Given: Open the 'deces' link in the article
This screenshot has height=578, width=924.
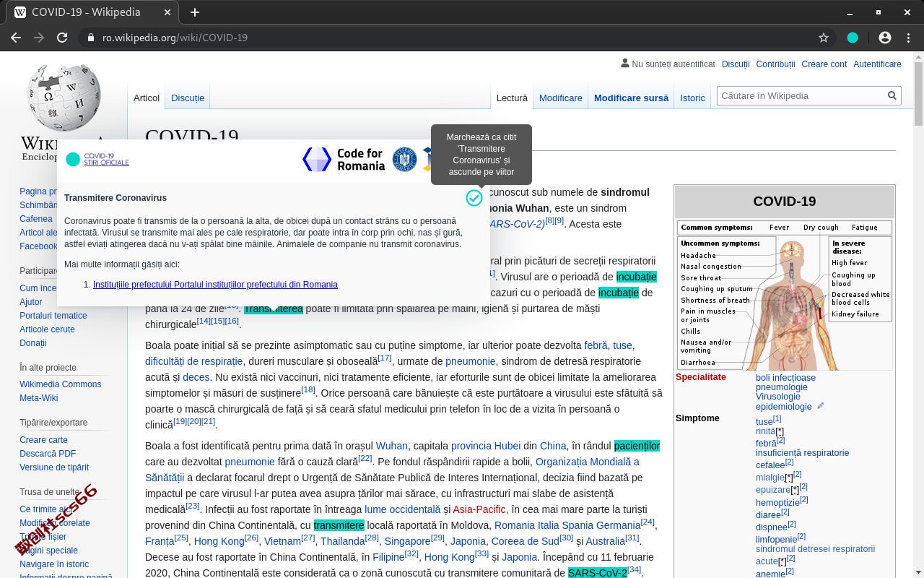Looking at the screenshot, I should pos(196,377).
